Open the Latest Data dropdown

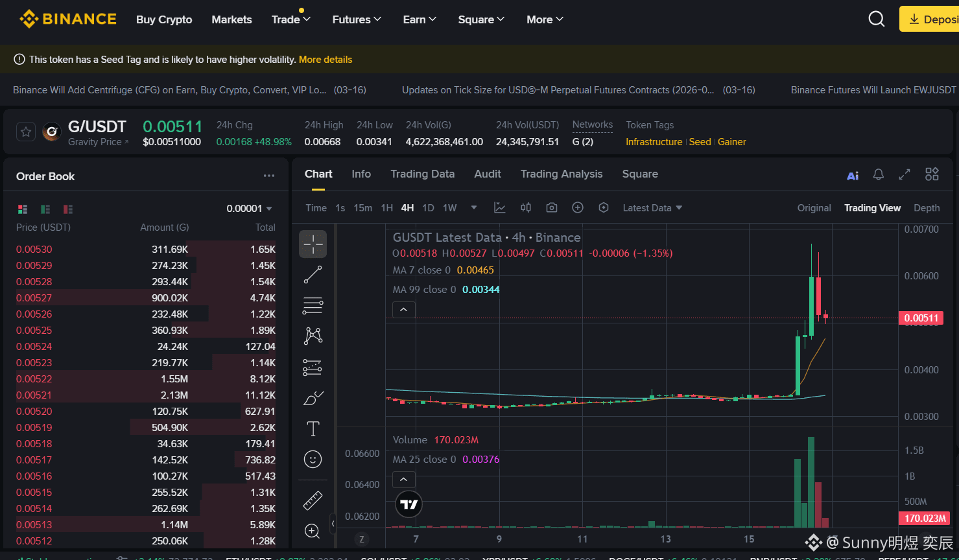(x=652, y=208)
